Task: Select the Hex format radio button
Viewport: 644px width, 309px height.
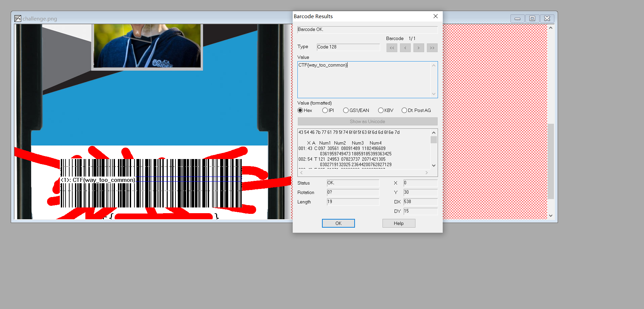Action: point(300,110)
